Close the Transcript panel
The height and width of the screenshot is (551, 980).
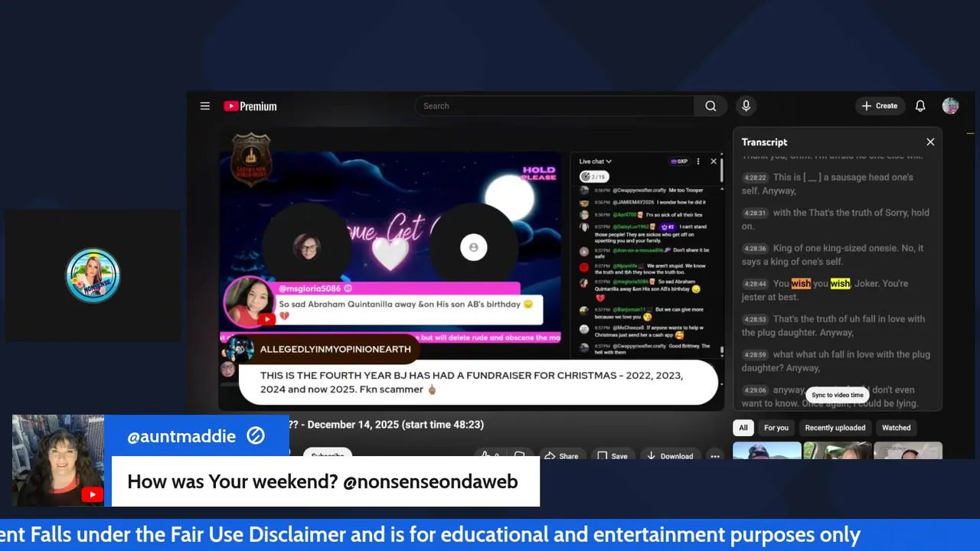(930, 142)
